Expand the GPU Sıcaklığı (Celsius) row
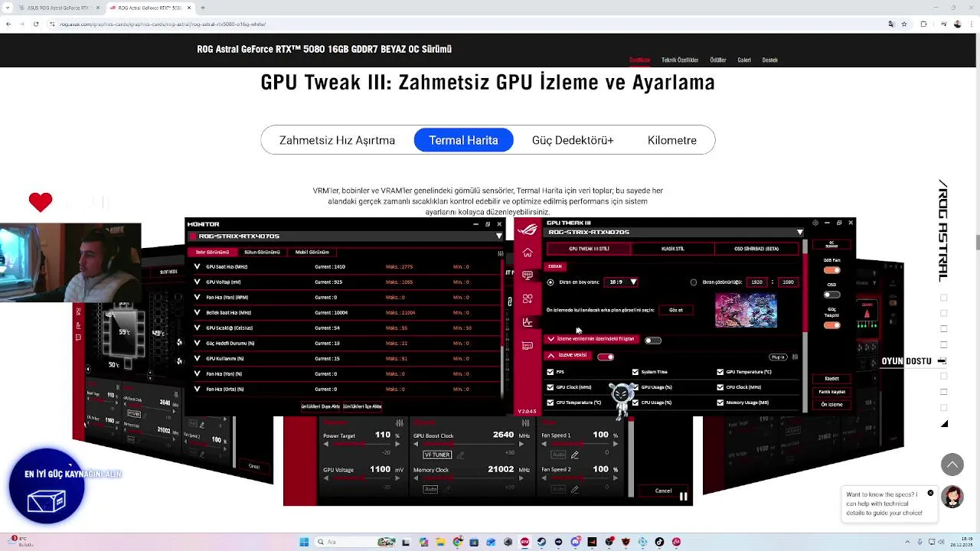 click(x=197, y=328)
